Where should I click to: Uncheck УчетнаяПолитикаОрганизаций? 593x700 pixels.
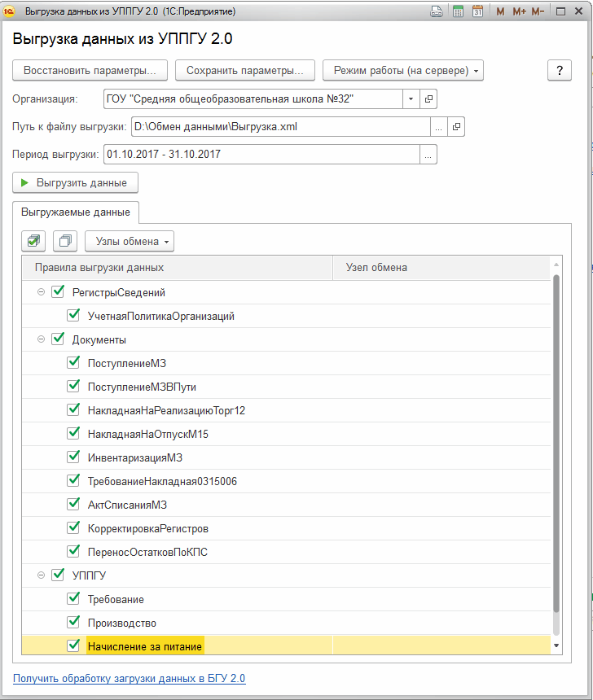pyautogui.click(x=73, y=316)
